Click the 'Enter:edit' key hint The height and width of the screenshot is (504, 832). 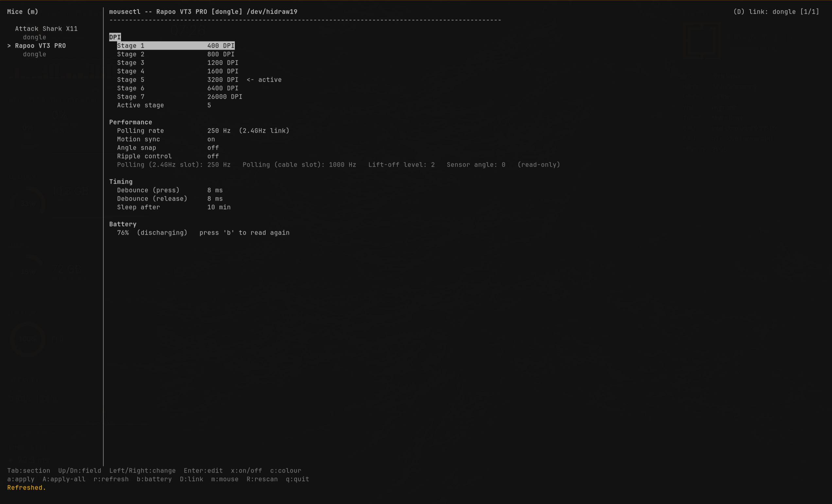pos(203,471)
